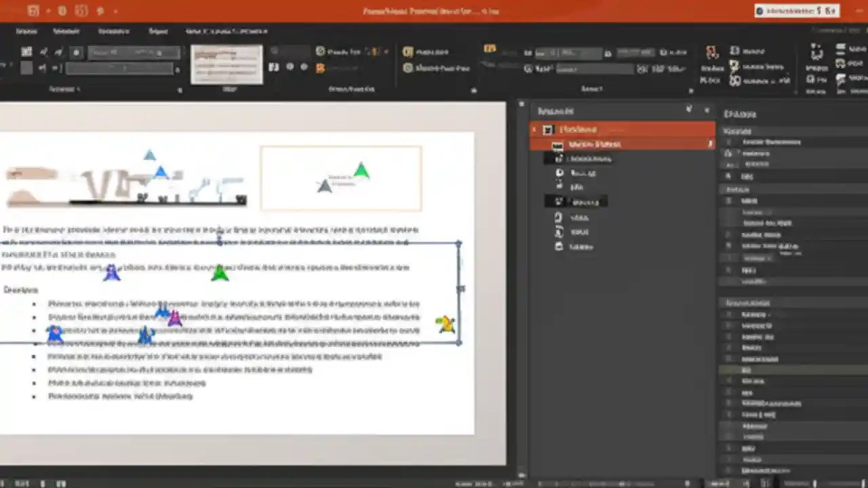Image resolution: width=868 pixels, height=488 pixels.
Task: Select the green motion path arrow on the slide
Action: pos(220,272)
